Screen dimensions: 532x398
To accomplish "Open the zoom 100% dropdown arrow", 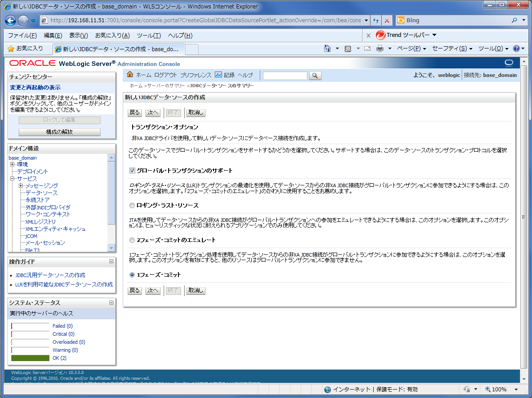I will click(516, 389).
